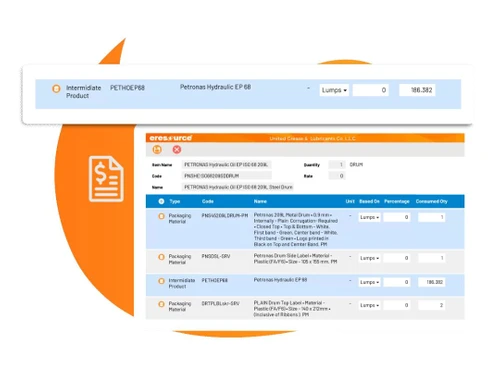
Task: Click the orange save disk icon
Action: [157, 150]
